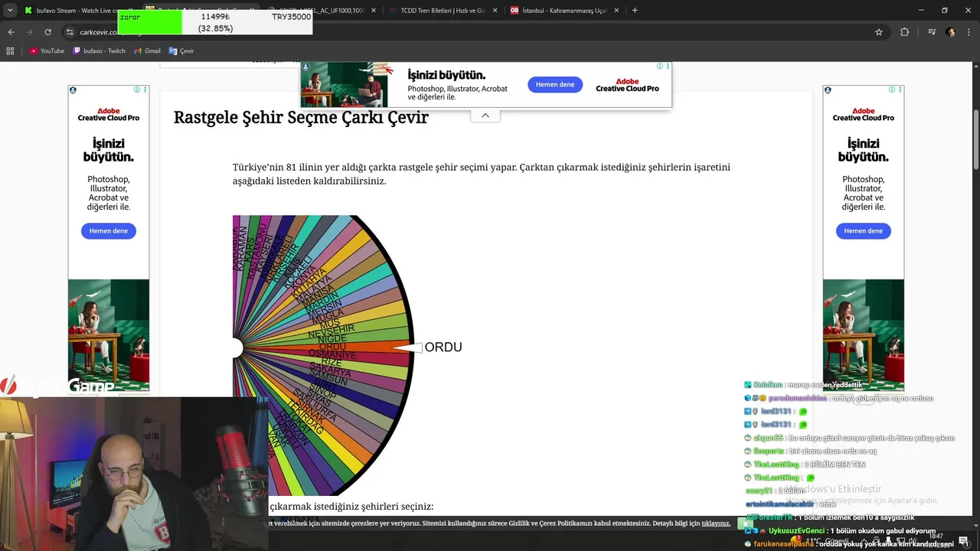
Task: Click right sidebar ad info icon
Action: (892, 90)
